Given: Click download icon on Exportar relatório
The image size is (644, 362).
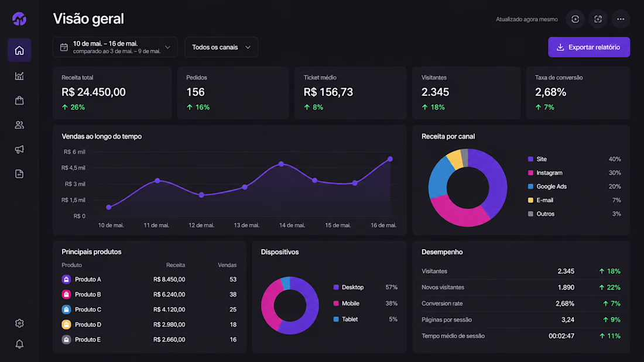Looking at the screenshot, I should 560,47.
